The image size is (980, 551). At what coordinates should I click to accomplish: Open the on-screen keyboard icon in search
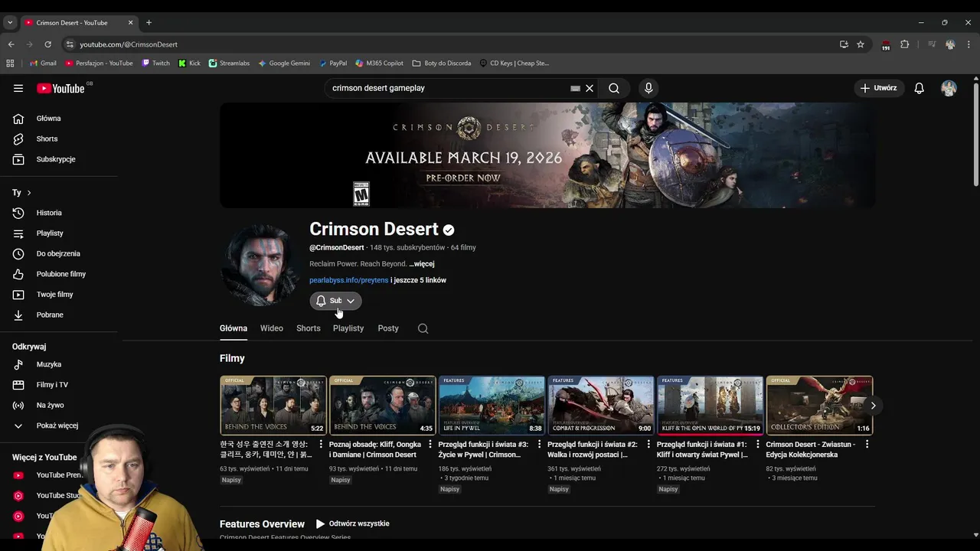(575, 88)
